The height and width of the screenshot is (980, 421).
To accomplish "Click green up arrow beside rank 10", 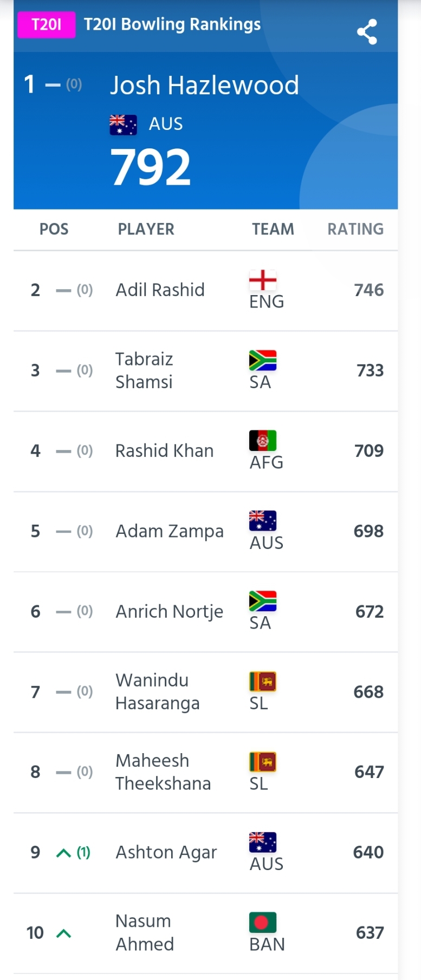I will [64, 933].
